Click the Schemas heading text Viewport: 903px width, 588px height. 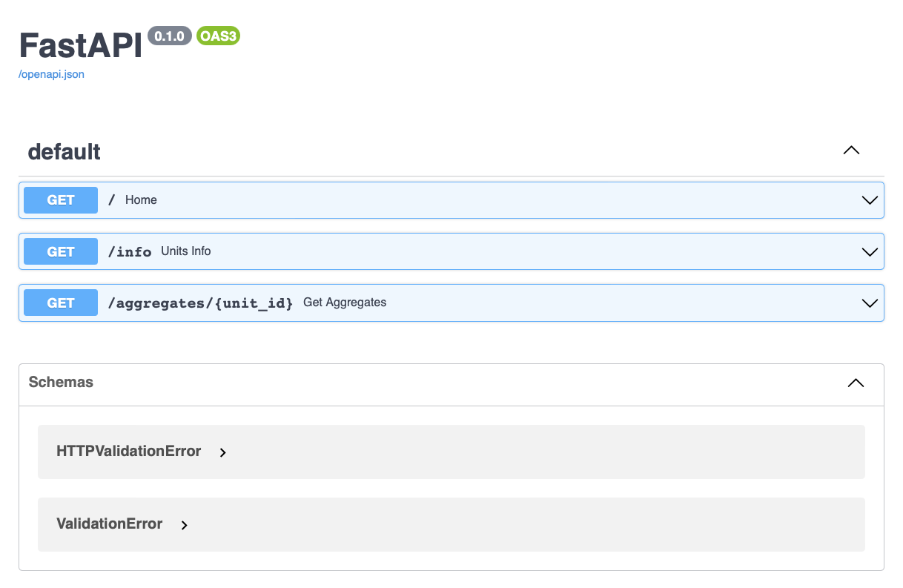[x=61, y=383]
